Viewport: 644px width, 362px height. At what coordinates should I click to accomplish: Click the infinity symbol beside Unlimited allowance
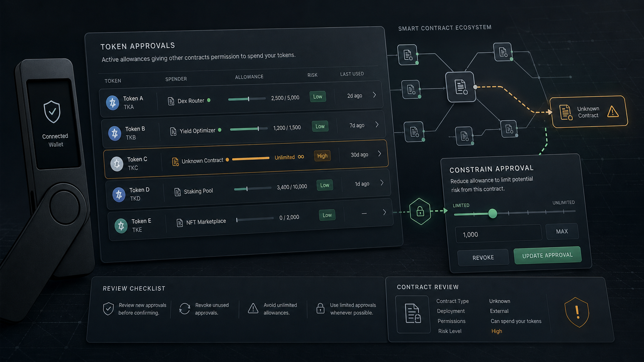click(x=301, y=157)
